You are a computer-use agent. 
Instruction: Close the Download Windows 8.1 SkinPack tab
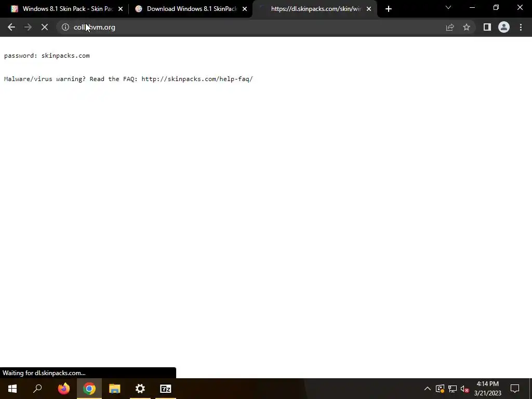click(245, 9)
